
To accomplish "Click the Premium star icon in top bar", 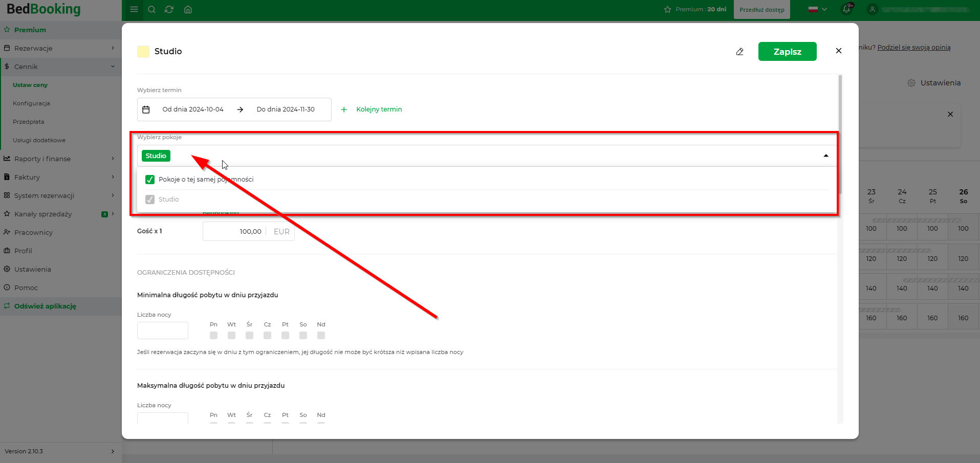I will tap(667, 9).
